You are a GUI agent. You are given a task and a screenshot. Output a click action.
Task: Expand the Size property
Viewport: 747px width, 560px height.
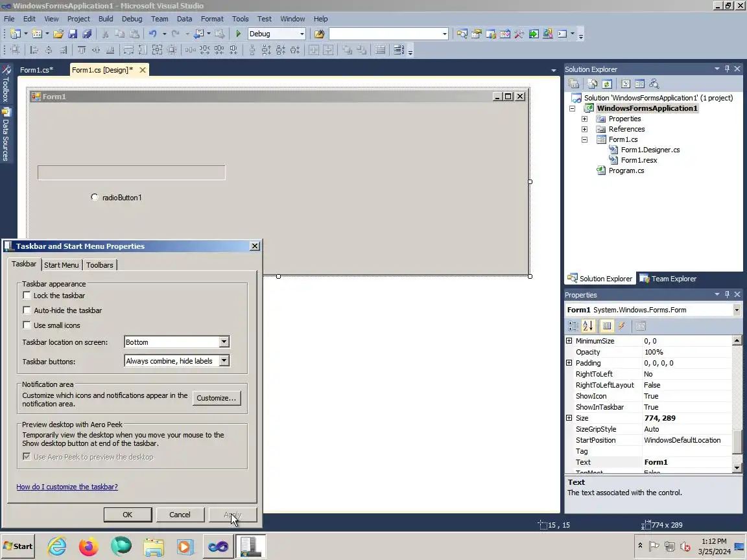pos(569,418)
